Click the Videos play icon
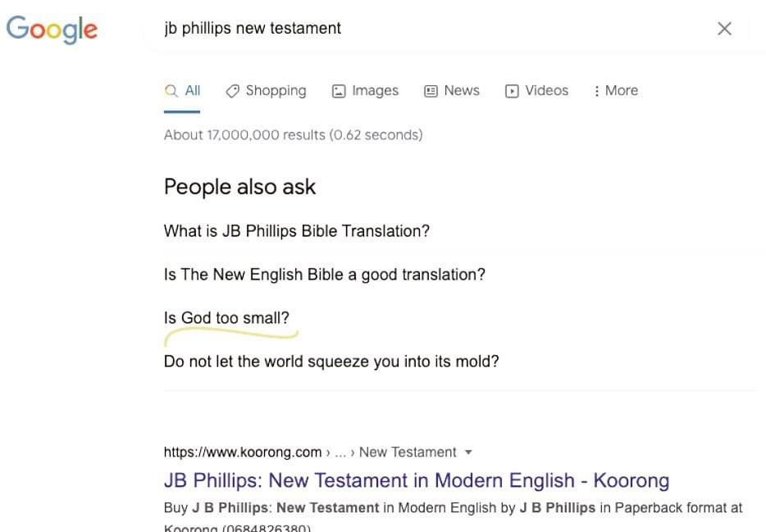 point(512,91)
